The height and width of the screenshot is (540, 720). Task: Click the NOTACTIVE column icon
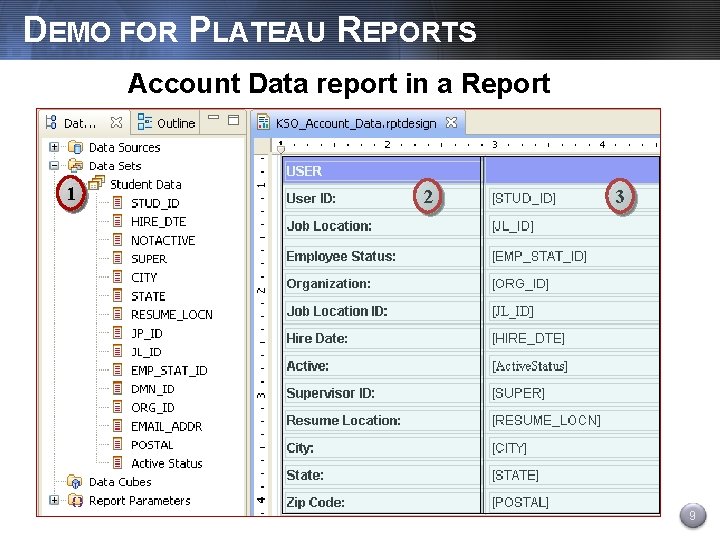[118, 240]
